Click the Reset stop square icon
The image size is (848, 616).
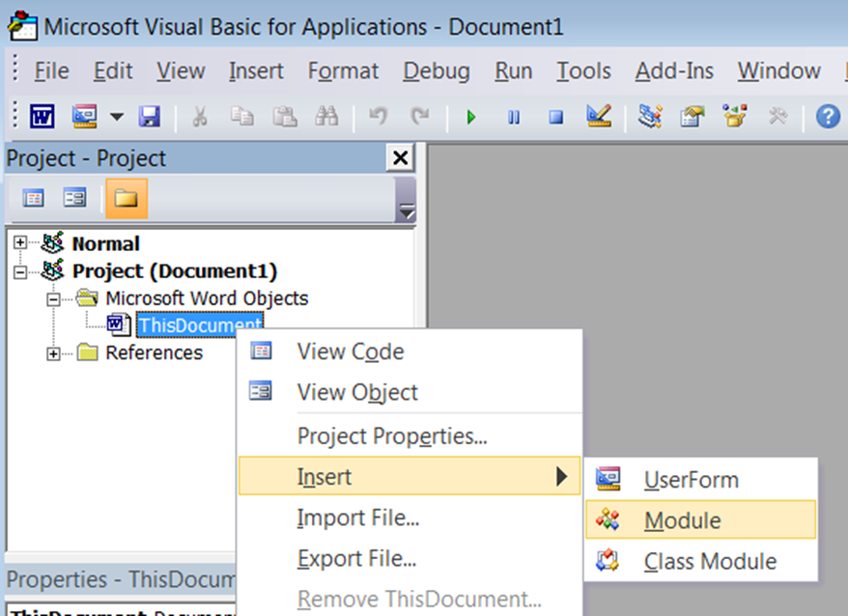[556, 117]
